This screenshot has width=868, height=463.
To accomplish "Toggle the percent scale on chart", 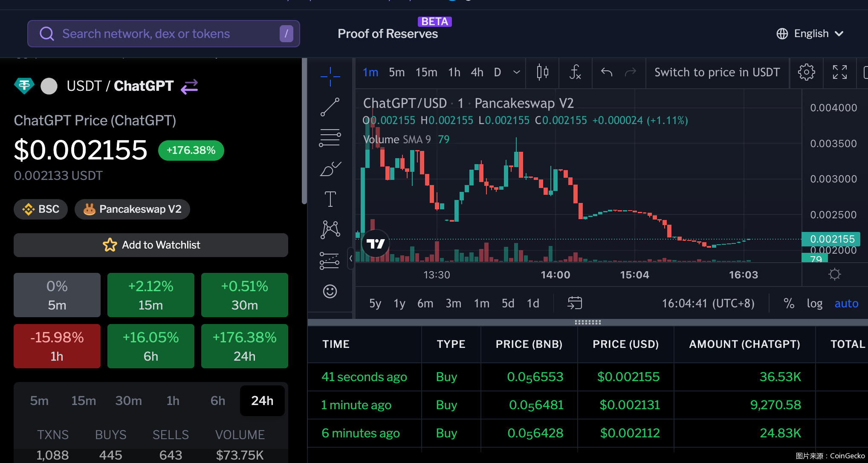I will [x=789, y=304].
